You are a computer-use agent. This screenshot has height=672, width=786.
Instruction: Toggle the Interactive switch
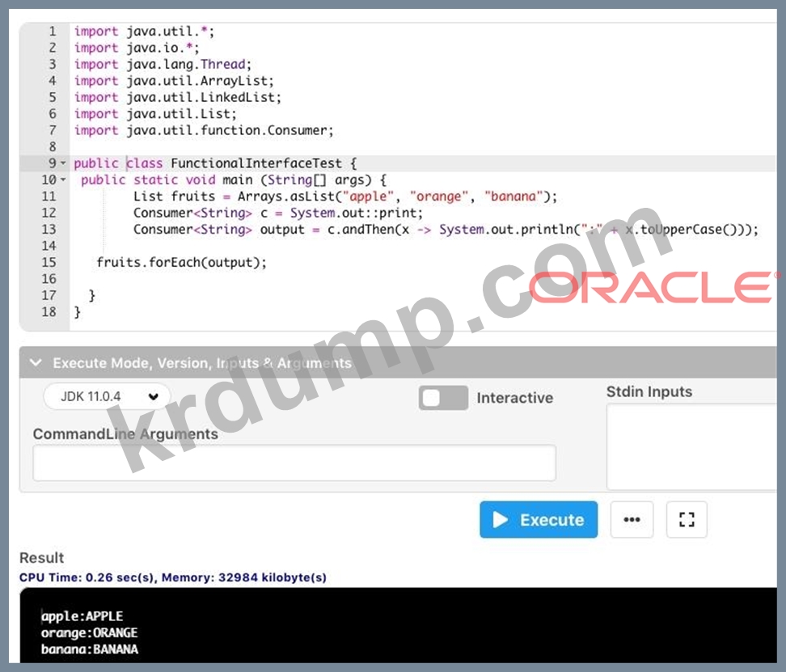[x=443, y=398]
